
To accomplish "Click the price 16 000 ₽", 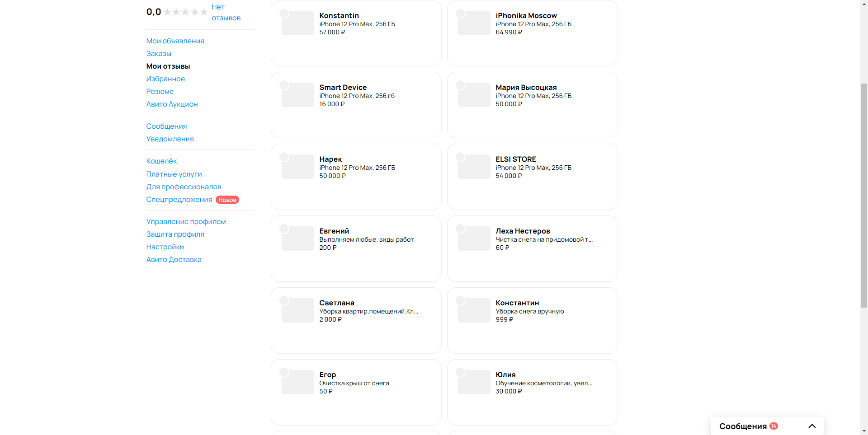I will 332,104.
